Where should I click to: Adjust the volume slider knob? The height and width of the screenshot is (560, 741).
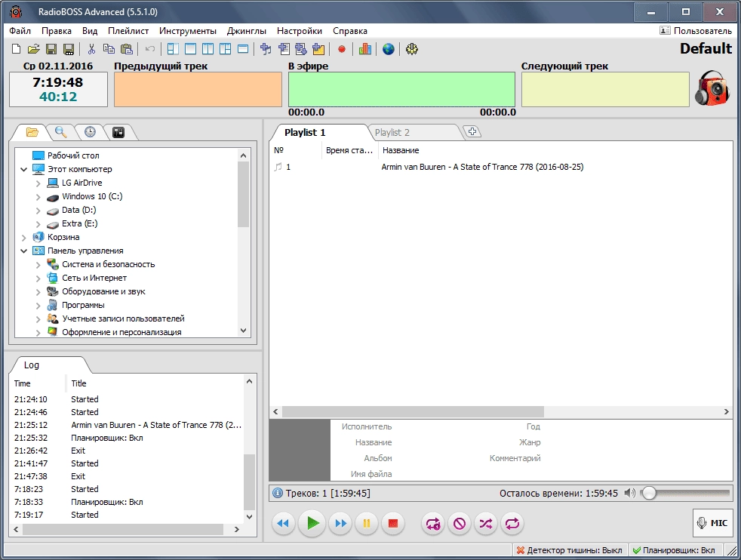(650, 493)
